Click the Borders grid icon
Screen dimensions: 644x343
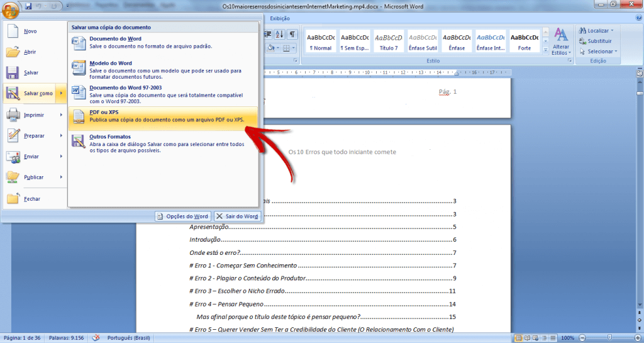(286, 48)
